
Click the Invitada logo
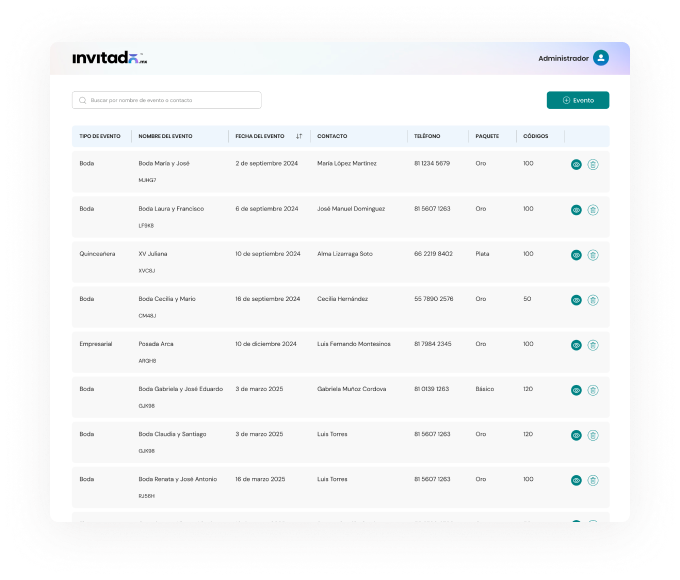tap(109, 58)
